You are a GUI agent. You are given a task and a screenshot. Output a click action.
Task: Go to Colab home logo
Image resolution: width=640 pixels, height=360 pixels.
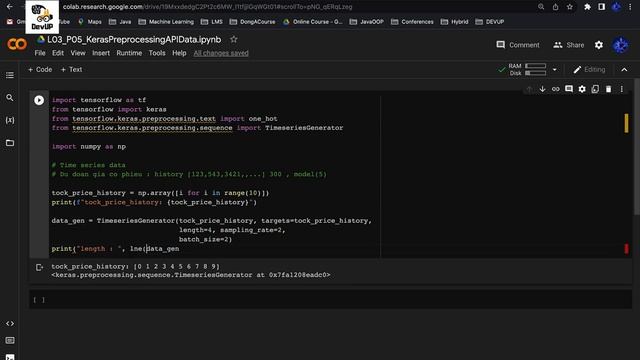17,44
